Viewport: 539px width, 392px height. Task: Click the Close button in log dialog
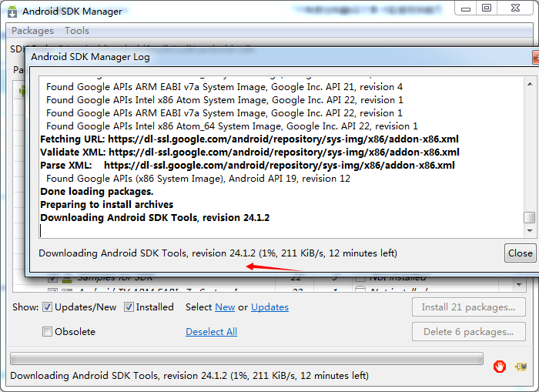(520, 253)
